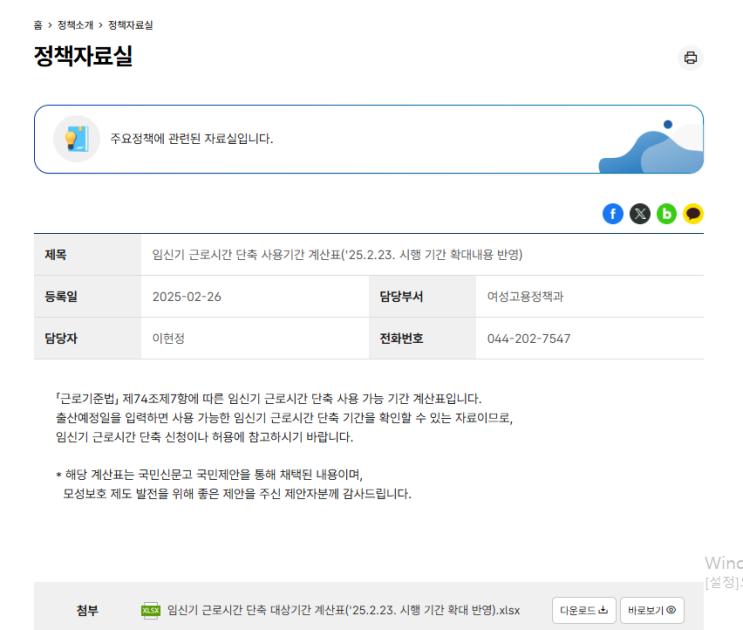Click the banner text 주요정책에 관련된 자료실입니다.

[x=191, y=139]
